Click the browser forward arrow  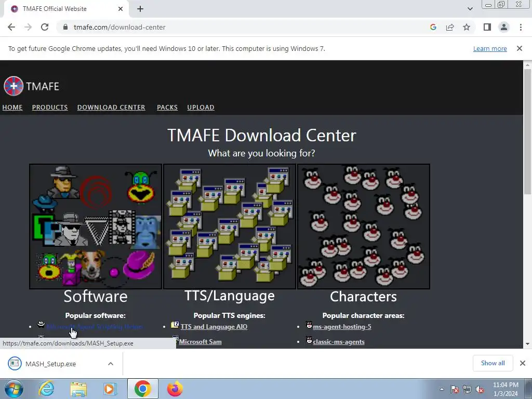(28, 27)
